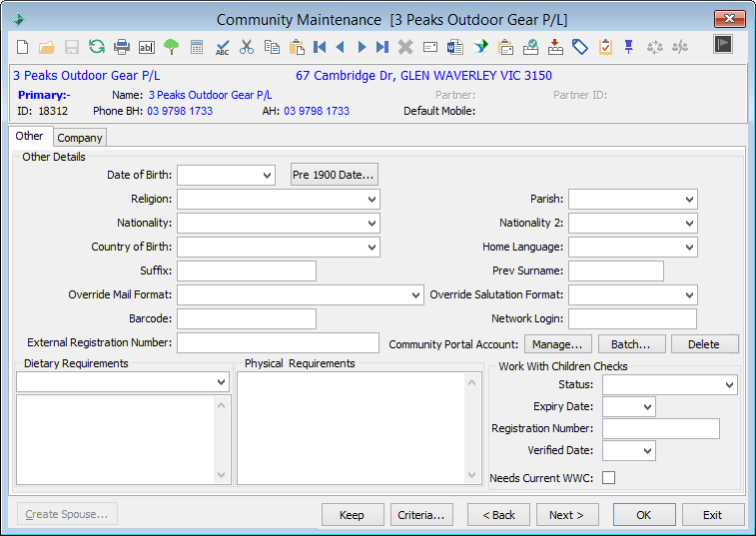Open the Home Language dropdown
Screen dimensions: 756x536
pos(689,248)
